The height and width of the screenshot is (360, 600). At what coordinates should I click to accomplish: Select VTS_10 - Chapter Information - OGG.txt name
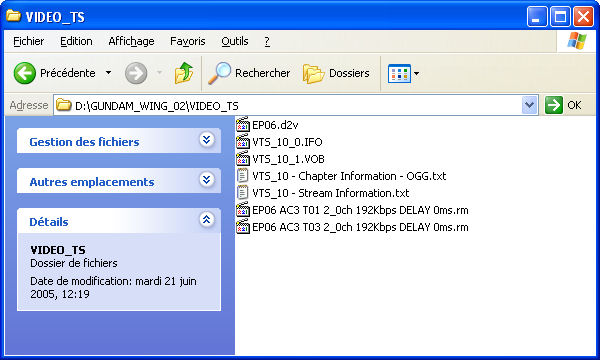pos(349,176)
